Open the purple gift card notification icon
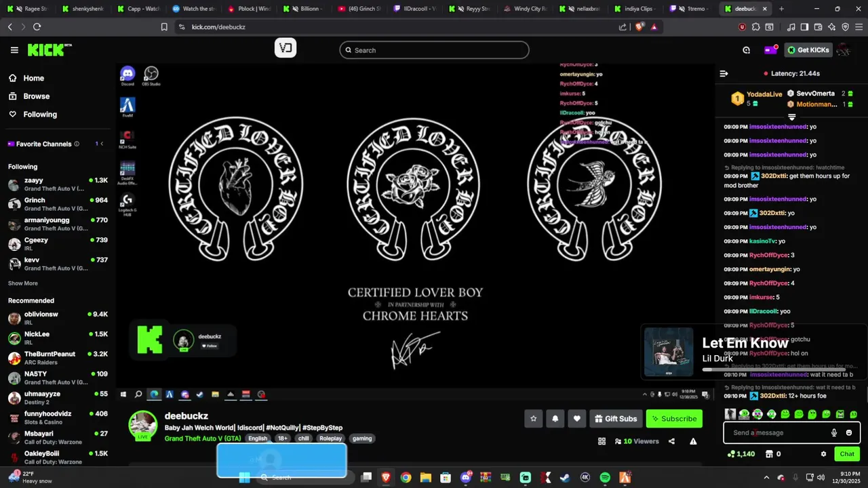The height and width of the screenshot is (488, 868). point(770,50)
